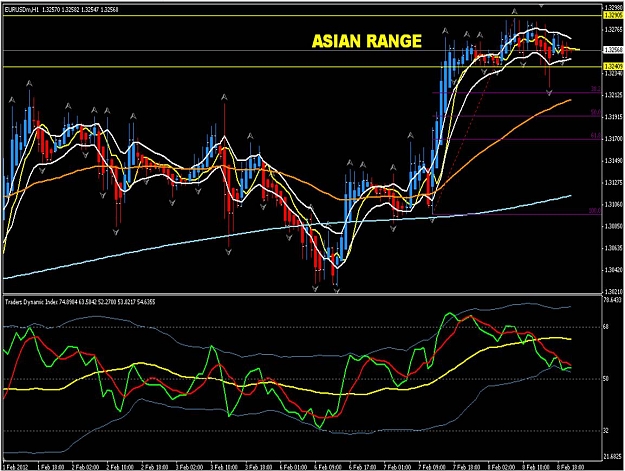Screen dimensions: 625x471
Task: Select the lower yellow Asian range line
Action: pyautogui.click(x=302, y=67)
